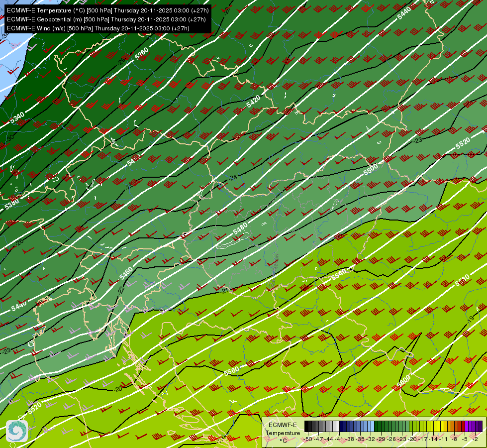
Task: Select the ECMWF-E Temperature header line
Action: [x=108, y=10]
